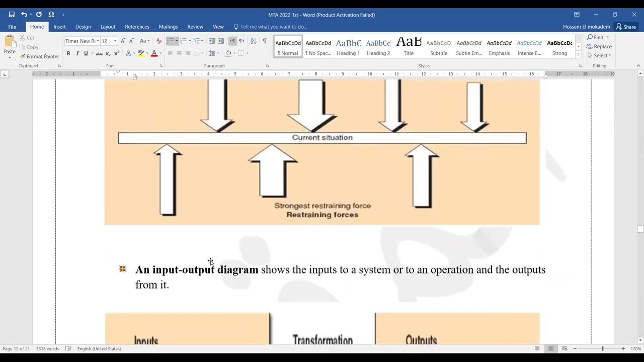The width and height of the screenshot is (644, 362).
Task: Apply the Title style
Action: coord(409,46)
